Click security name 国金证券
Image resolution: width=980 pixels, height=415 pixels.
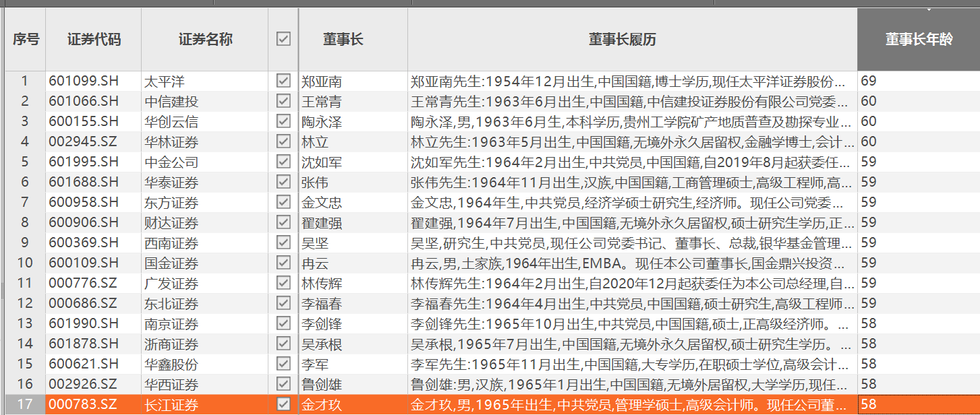coord(171,263)
